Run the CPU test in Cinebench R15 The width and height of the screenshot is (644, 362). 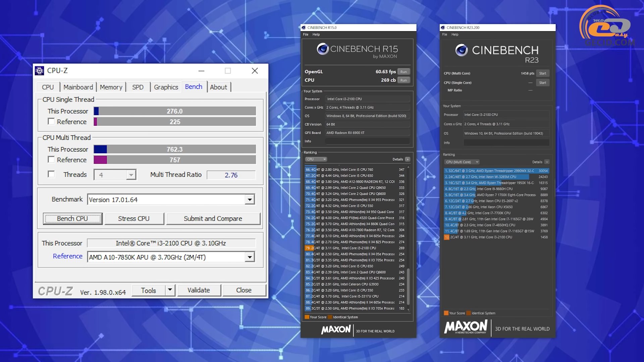tap(404, 80)
